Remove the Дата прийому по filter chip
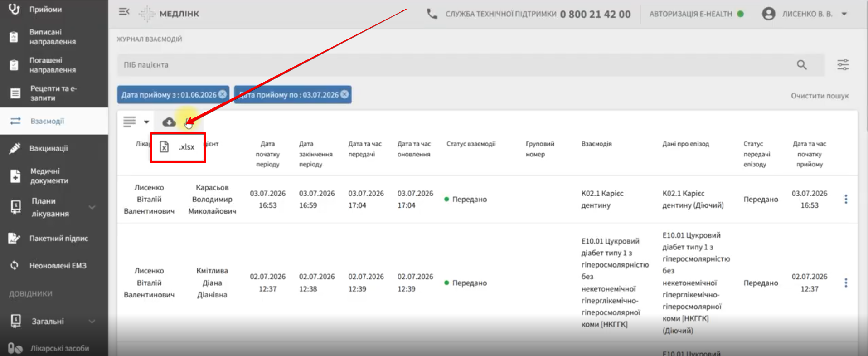Screen dimensions: 868x356 click(344, 94)
